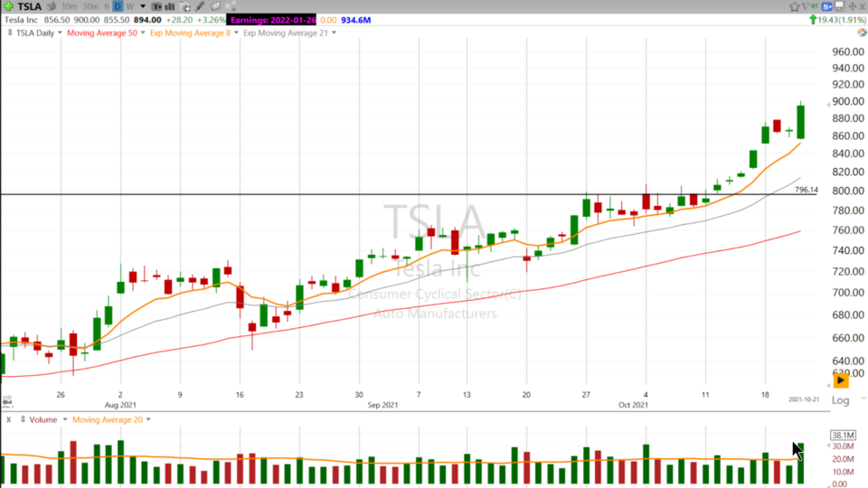
Task: Click the Earnings: 2022-01-26 label
Action: pyautogui.click(x=271, y=20)
